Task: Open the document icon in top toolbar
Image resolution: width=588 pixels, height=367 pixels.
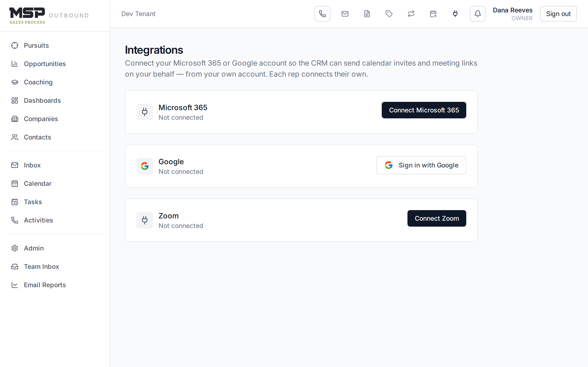Action: click(x=367, y=14)
